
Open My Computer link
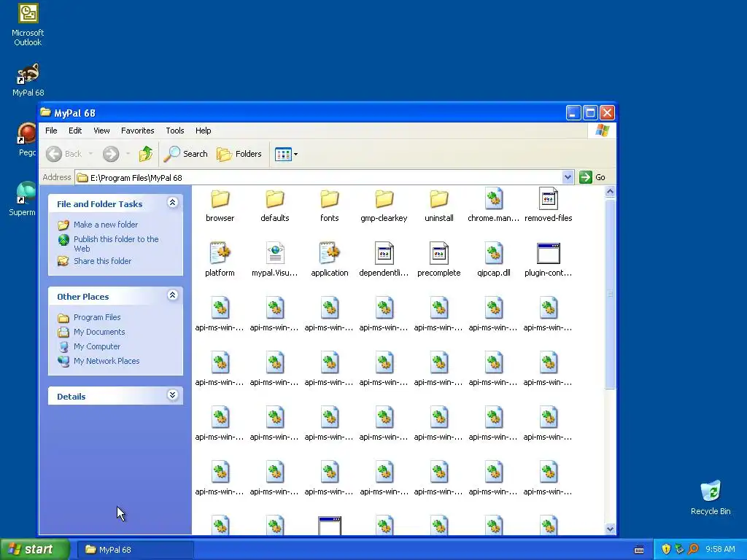[x=97, y=346]
